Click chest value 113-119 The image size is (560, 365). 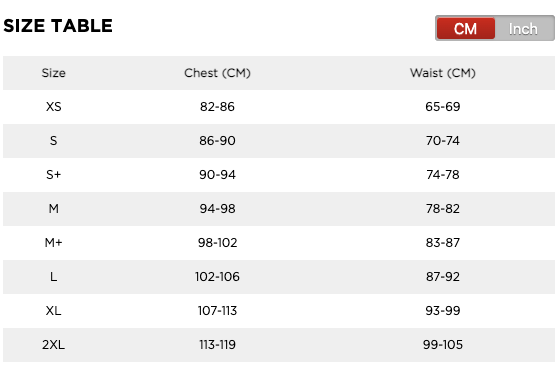coord(217,345)
